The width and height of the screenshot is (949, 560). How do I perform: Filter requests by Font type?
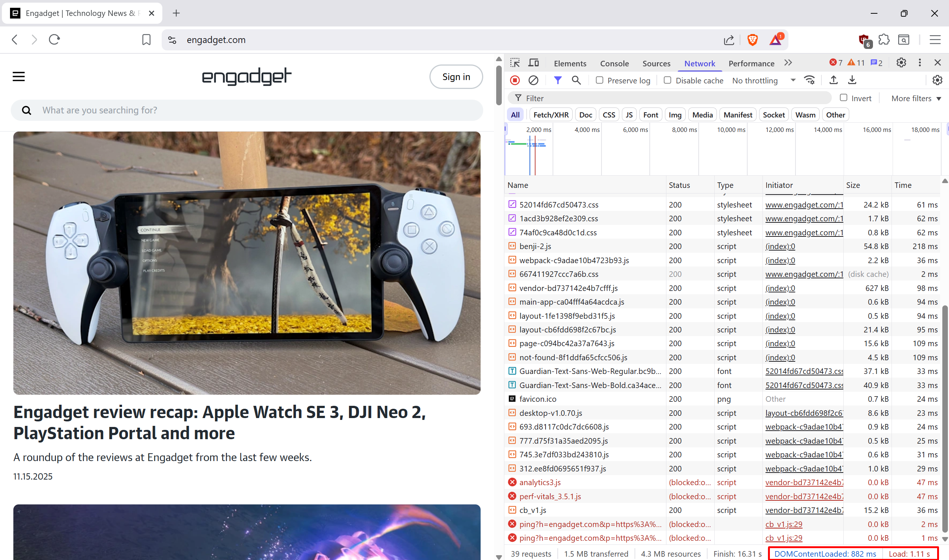click(x=650, y=115)
